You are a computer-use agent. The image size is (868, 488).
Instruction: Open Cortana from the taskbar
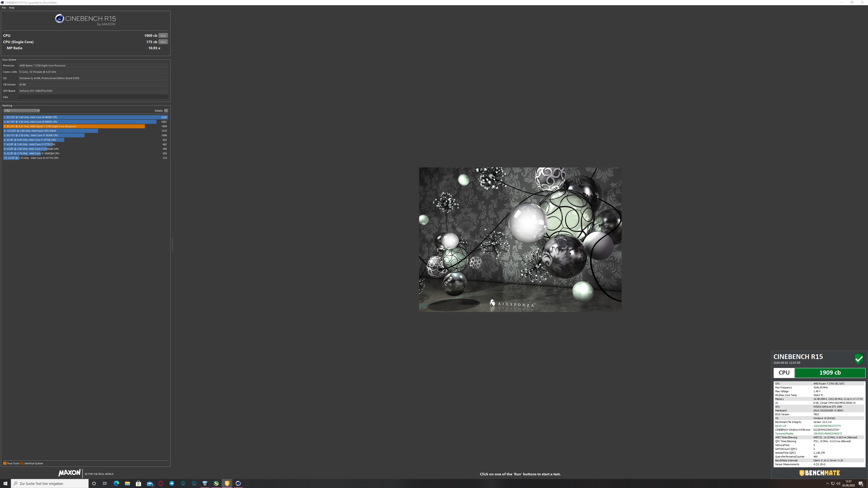[x=94, y=484]
